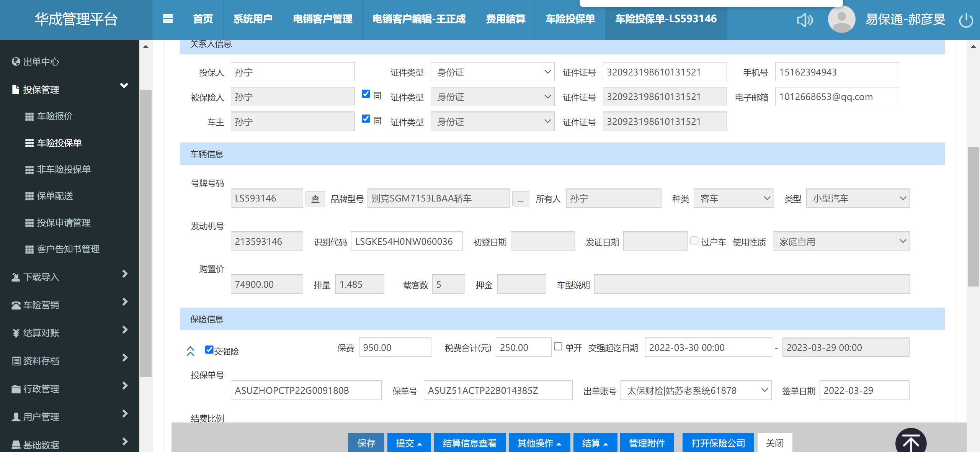
Task: Click the 保存 button
Action: click(x=366, y=443)
